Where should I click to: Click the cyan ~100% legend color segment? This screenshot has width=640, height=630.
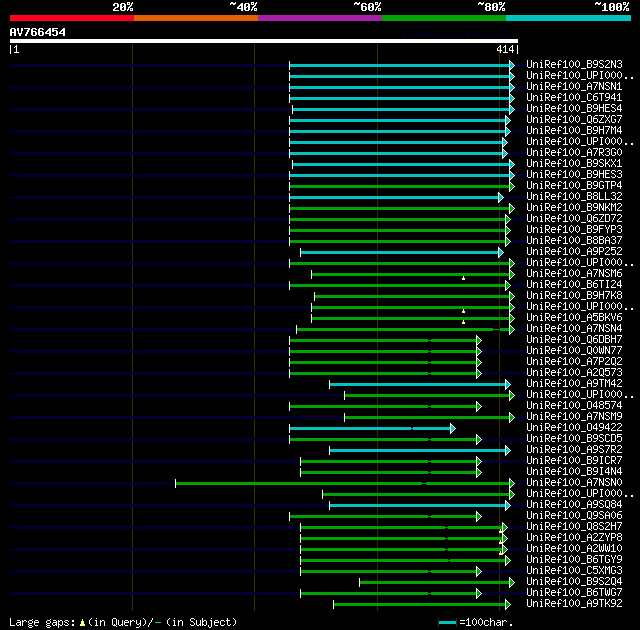pyautogui.click(x=569, y=18)
